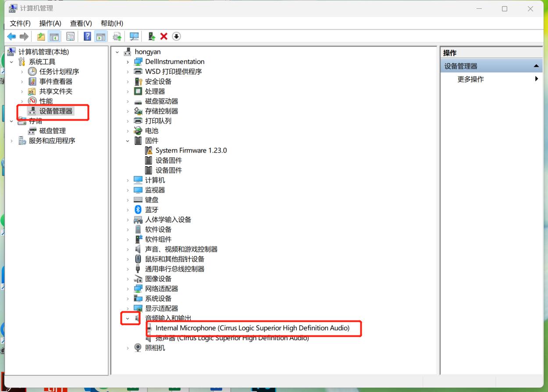548x392 pixels.
Task: Collapse the 存储 node in left tree
Action: click(x=11, y=121)
